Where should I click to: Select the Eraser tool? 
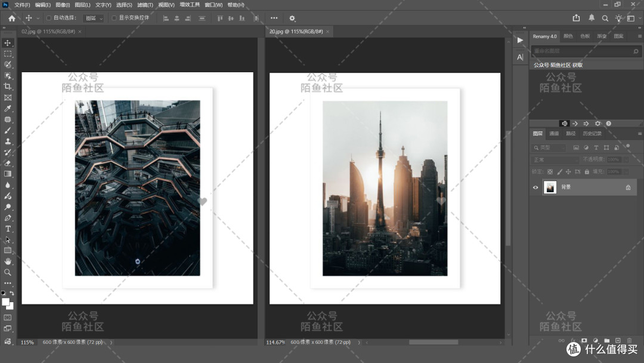[x=8, y=163]
